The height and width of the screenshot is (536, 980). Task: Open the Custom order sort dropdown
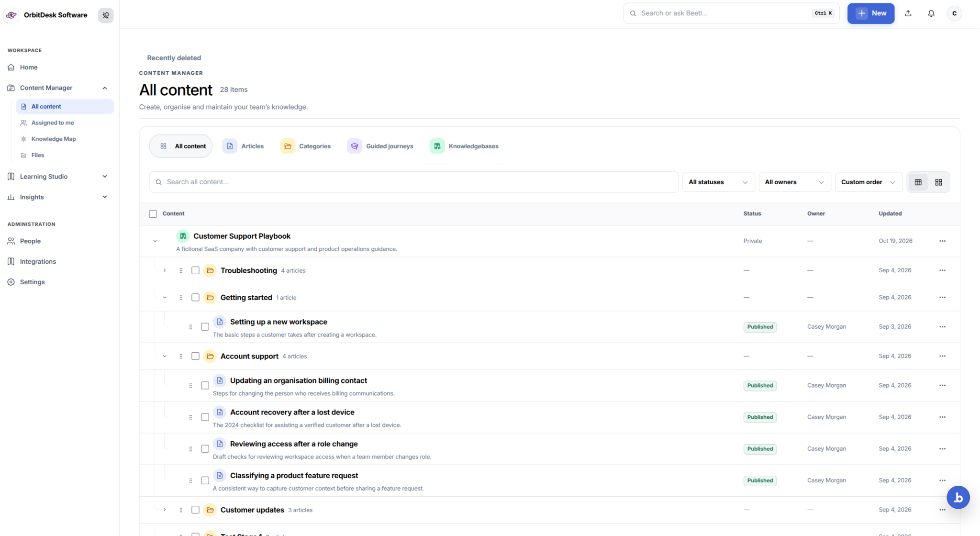click(x=869, y=182)
